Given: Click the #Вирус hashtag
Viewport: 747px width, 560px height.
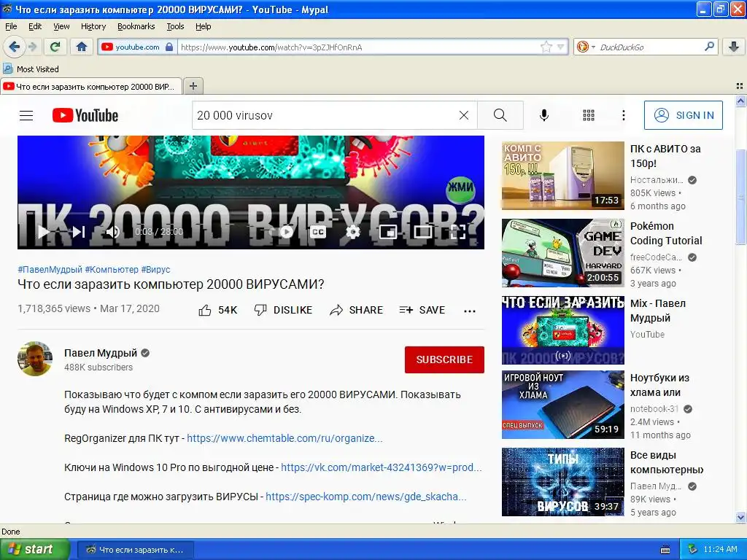Looking at the screenshot, I should [x=155, y=270].
